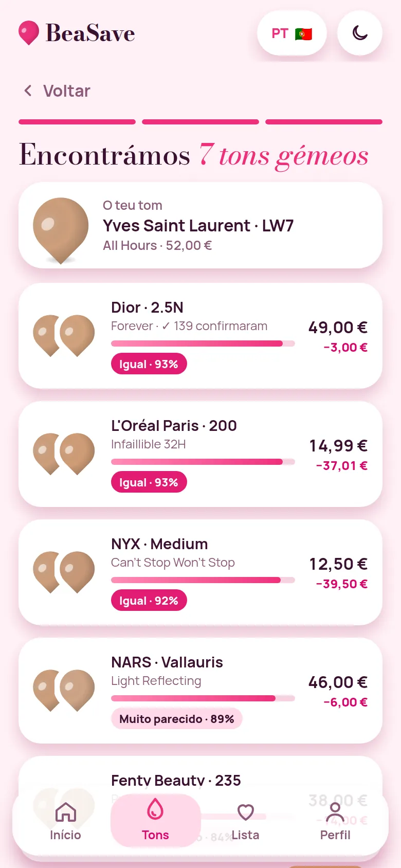Click the Dior 93% match progress bar
The width and height of the screenshot is (401, 868).
203,343
